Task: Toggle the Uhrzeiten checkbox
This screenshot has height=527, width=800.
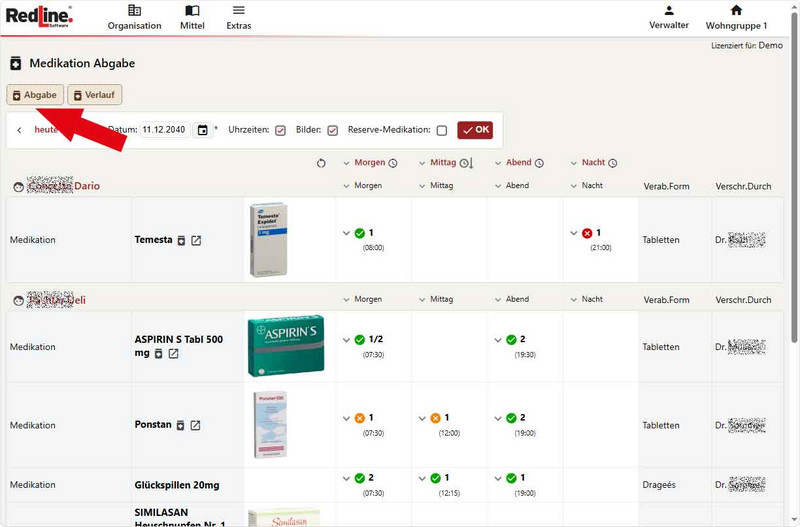Action: click(x=280, y=130)
